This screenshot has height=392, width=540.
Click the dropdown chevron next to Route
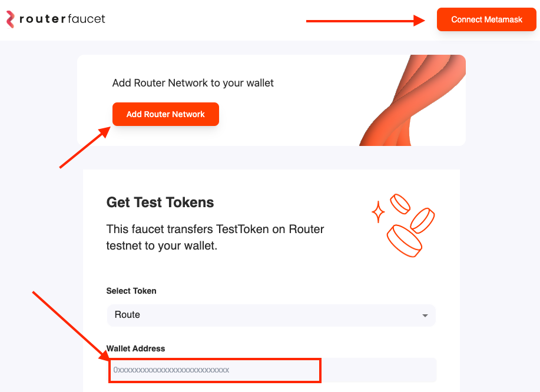click(425, 315)
